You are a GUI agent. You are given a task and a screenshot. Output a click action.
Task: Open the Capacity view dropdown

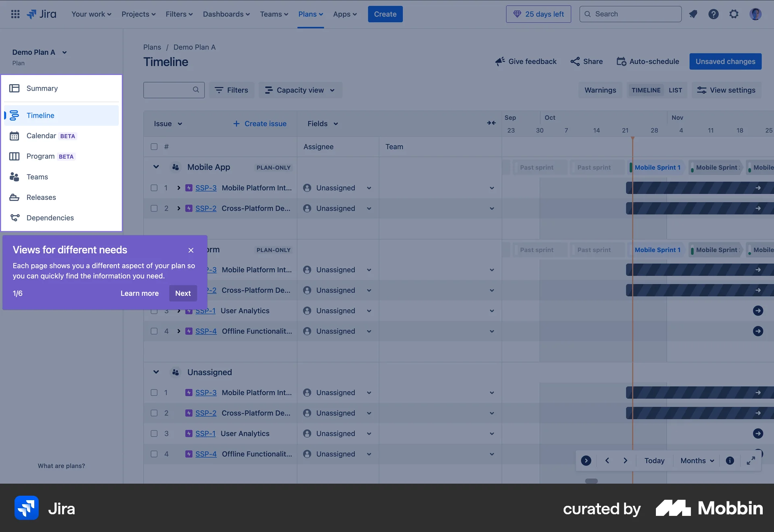click(x=300, y=90)
